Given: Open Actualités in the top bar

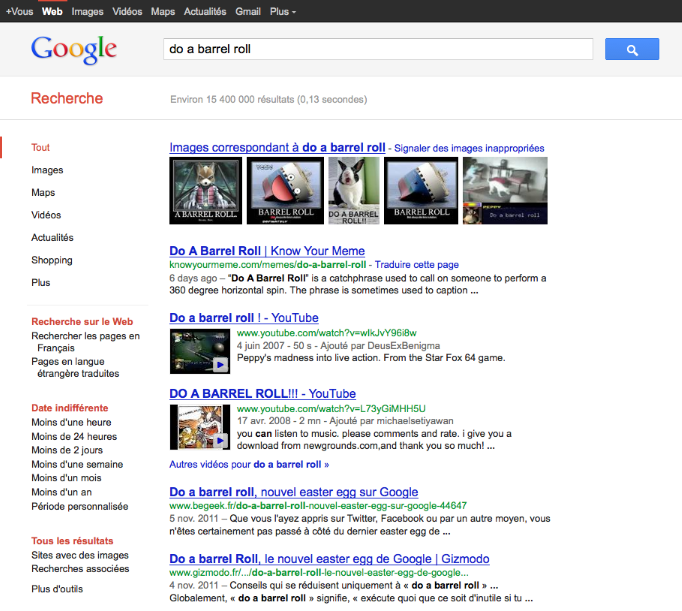Looking at the screenshot, I should [x=205, y=12].
